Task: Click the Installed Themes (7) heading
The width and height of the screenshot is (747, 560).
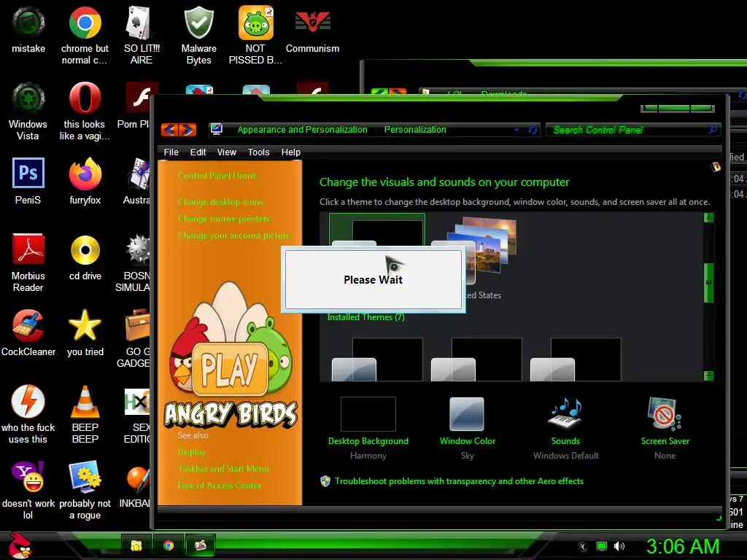Action: pyautogui.click(x=365, y=317)
